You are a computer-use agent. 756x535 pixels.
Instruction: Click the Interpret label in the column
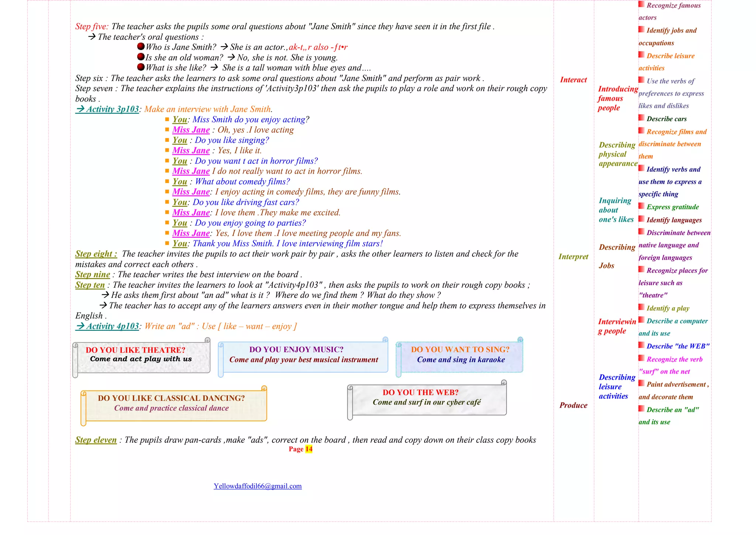573,257
